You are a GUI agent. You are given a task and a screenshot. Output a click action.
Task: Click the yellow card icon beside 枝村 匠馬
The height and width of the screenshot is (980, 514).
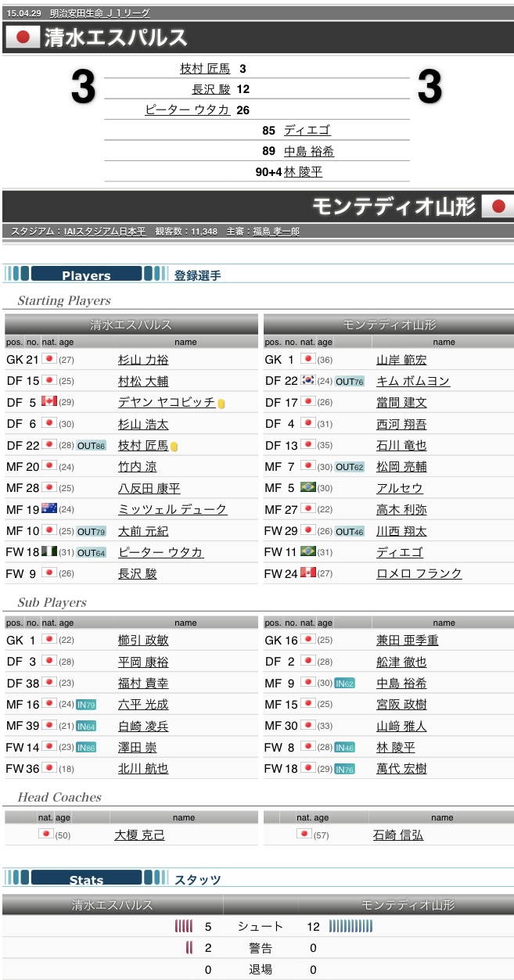[x=174, y=446]
